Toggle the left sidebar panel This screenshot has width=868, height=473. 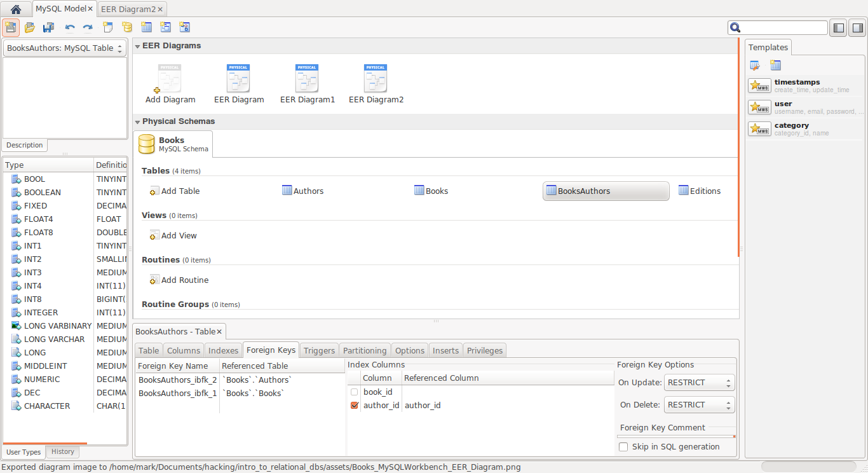(x=838, y=28)
